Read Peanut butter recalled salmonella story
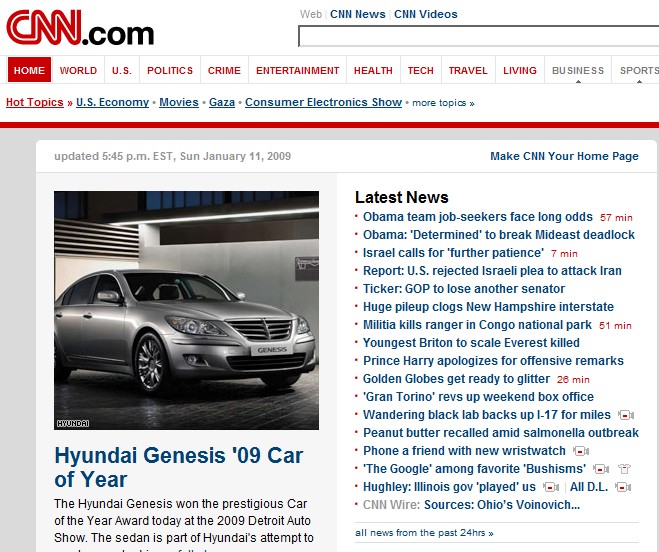The height and width of the screenshot is (552, 659). pos(501,433)
